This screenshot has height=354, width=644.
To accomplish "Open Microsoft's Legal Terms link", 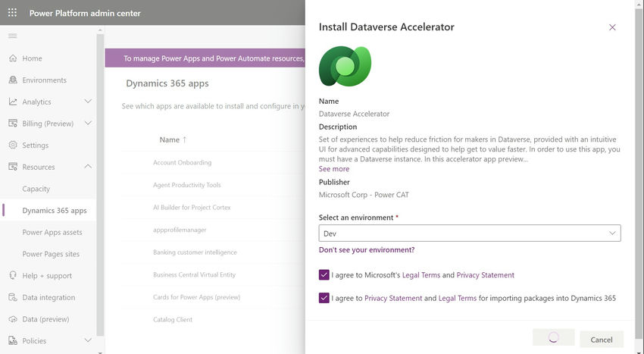I will [x=421, y=275].
